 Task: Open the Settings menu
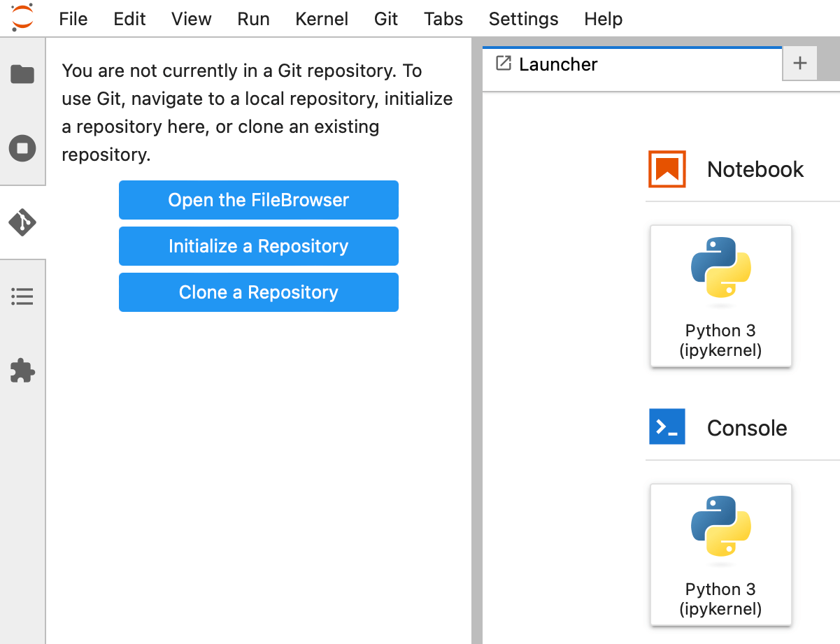pos(523,19)
